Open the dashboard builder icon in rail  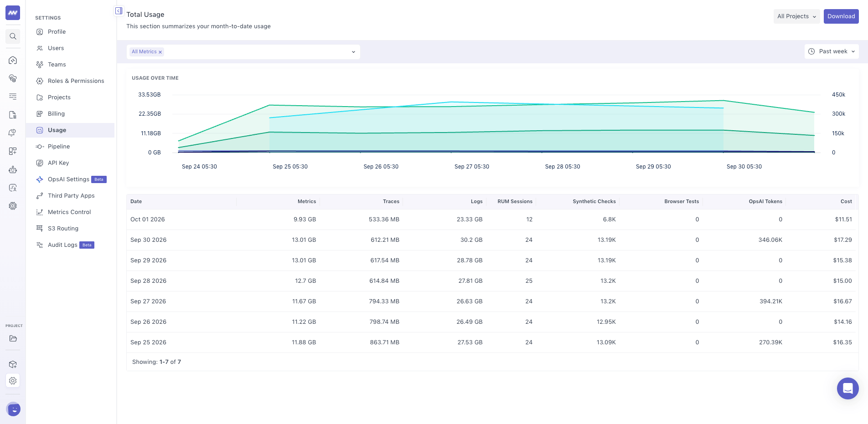(13, 151)
